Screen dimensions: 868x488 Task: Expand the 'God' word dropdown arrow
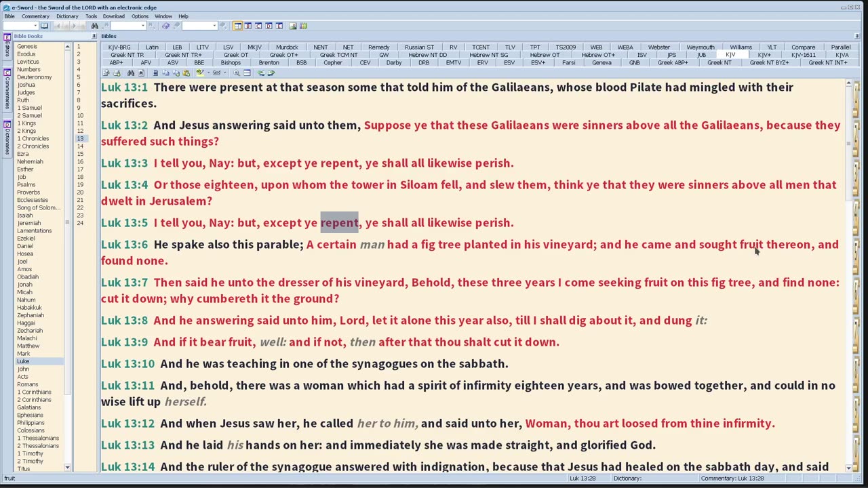click(225, 73)
